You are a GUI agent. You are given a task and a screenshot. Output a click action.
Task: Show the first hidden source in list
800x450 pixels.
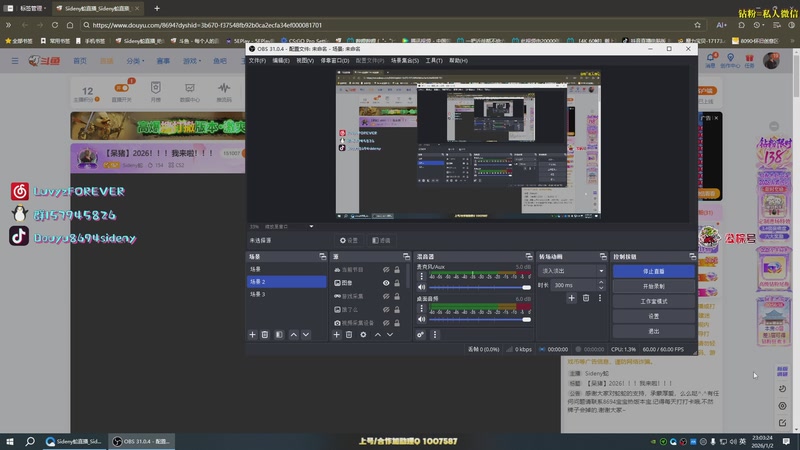[386, 269]
